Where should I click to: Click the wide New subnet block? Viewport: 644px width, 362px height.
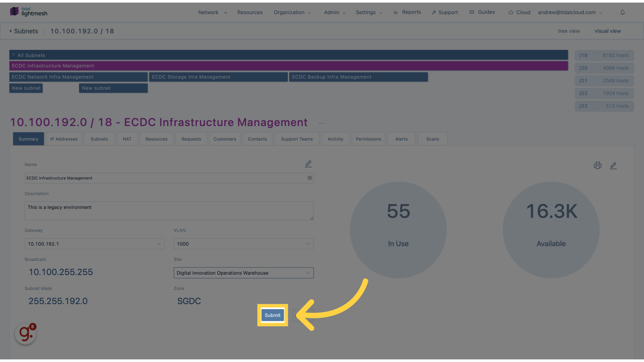113,88
